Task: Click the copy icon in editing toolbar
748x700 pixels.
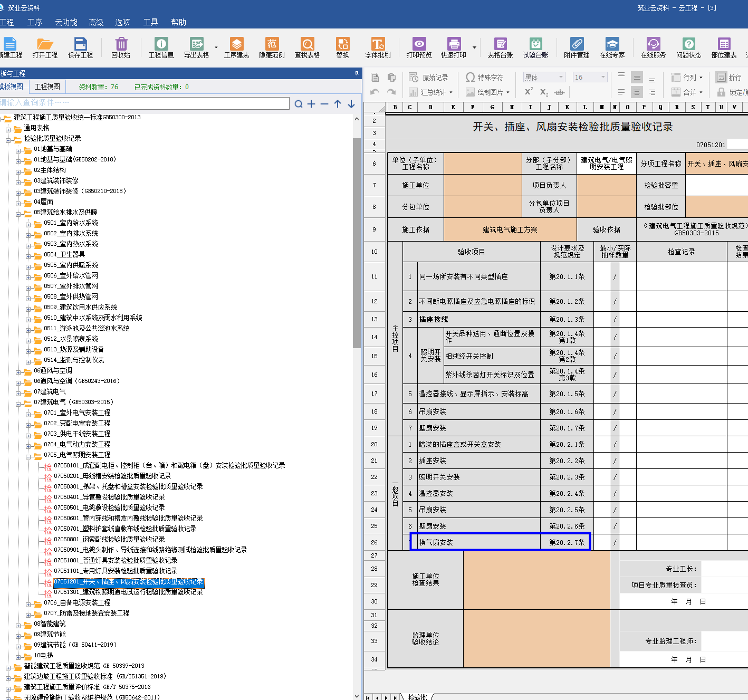Action: (x=375, y=78)
